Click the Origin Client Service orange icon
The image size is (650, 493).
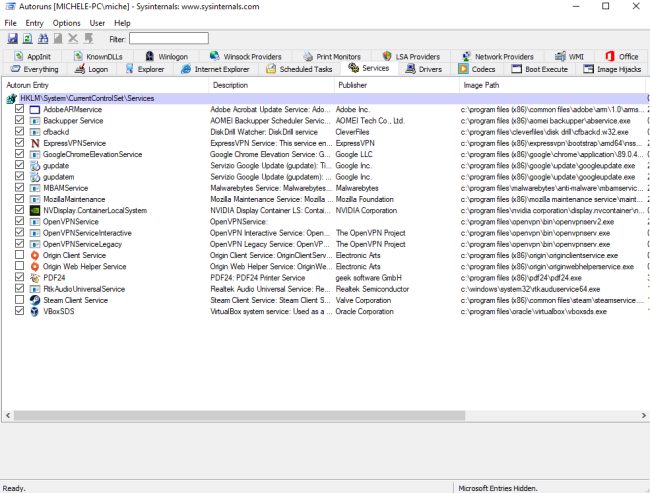(35, 255)
